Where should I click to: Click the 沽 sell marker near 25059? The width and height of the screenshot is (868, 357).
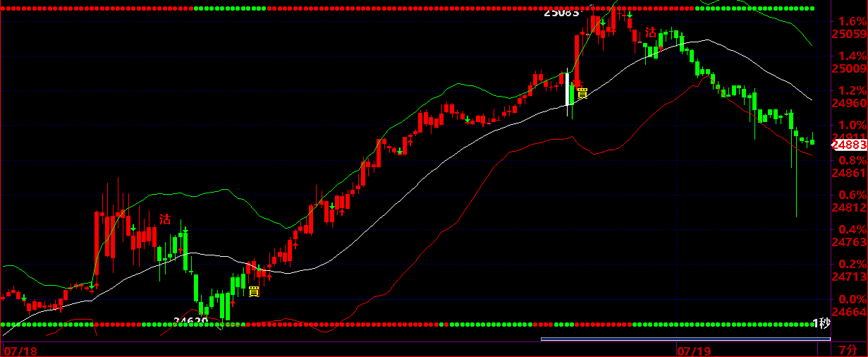[651, 32]
